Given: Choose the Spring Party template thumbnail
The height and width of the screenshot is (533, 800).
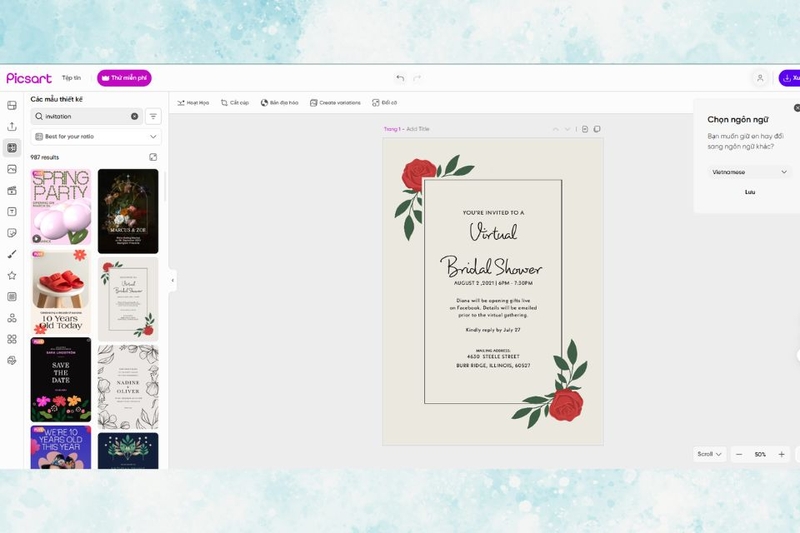Looking at the screenshot, I should pos(61,207).
